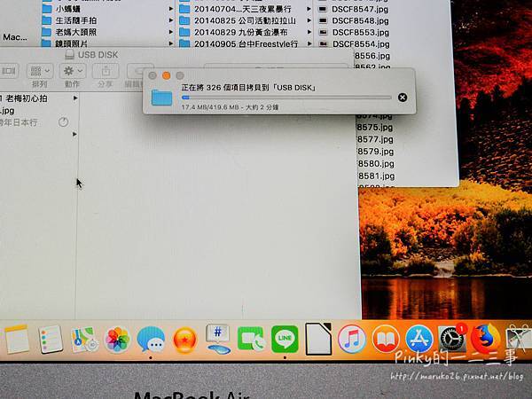The height and width of the screenshot is (399, 532).
Task: Open the 排列 arrange dropdown
Action: (x=40, y=71)
